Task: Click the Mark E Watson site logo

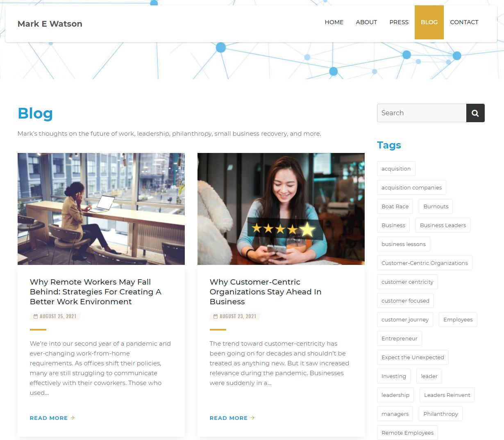Action: coord(50,24)
